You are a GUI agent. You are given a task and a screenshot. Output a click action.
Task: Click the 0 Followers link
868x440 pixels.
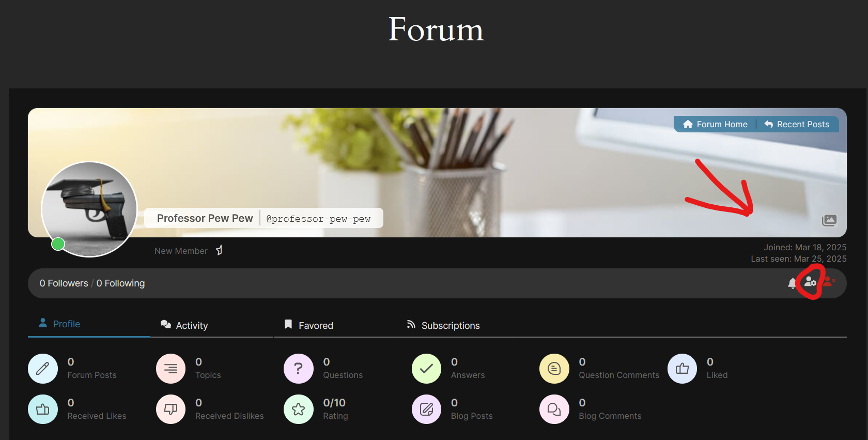64,283
